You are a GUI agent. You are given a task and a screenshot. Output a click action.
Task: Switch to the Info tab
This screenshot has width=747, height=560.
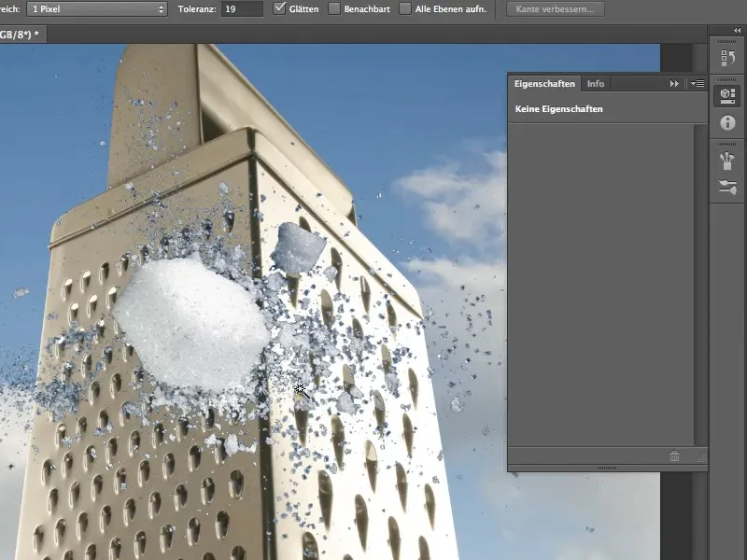pos(596,84)
